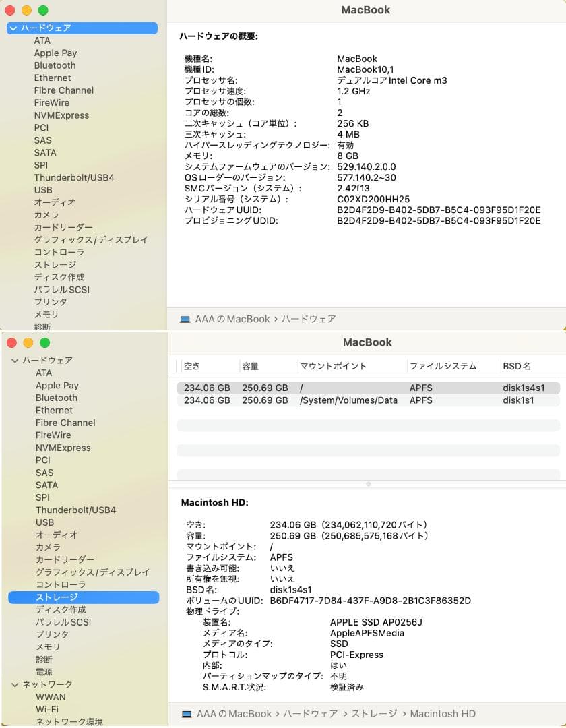Image resolution: width=566 pixels, height=728 pixels.
Task: Select 電源 in the sidebar
Action: (45, 672)
